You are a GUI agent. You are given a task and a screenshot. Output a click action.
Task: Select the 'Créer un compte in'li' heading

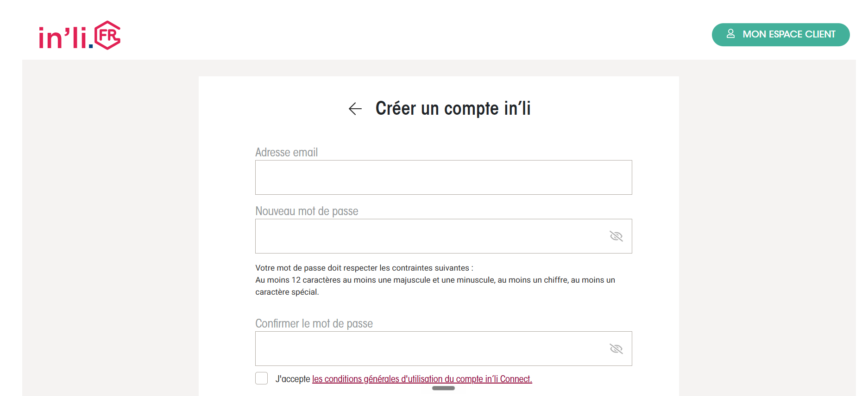[453, 108]
